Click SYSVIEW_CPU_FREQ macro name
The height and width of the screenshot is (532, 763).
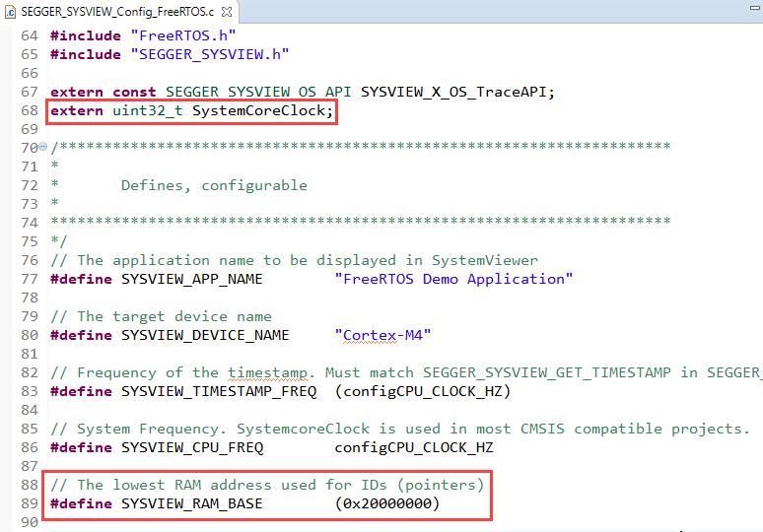coord(192,447)
